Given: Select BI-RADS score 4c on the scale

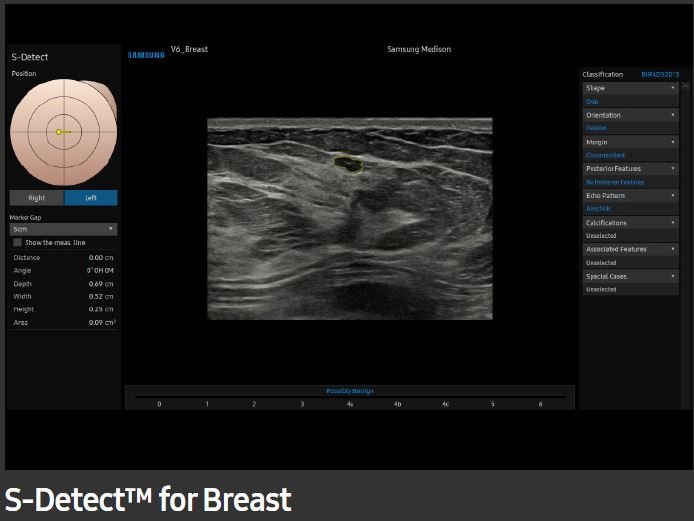Looking at the screenshot, I should (x=445, y=404).
